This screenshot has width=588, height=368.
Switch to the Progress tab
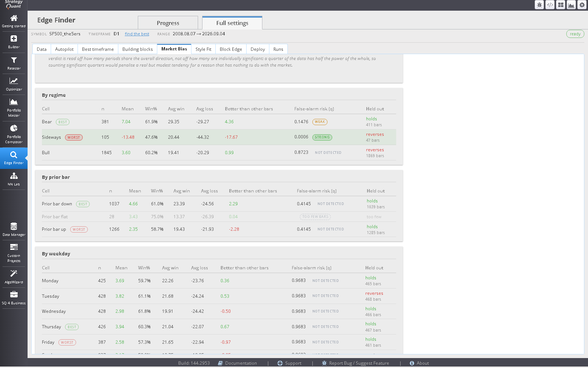(x=168, y=23)
